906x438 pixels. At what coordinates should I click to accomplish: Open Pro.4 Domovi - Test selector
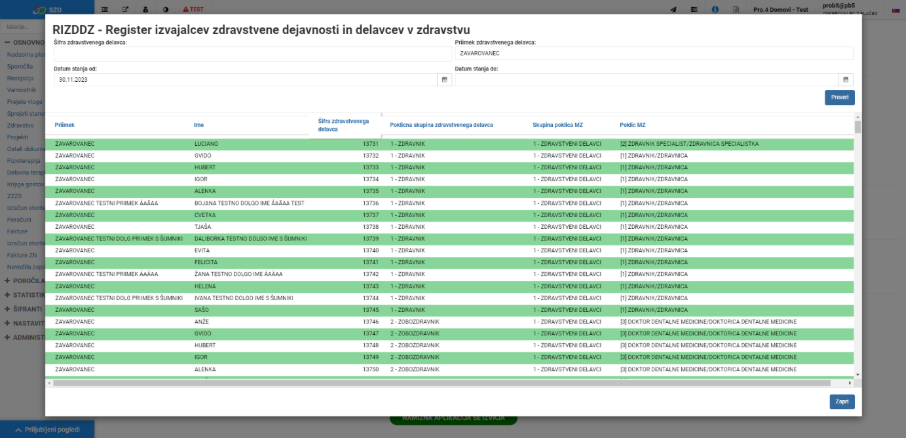tap(781, 10)
